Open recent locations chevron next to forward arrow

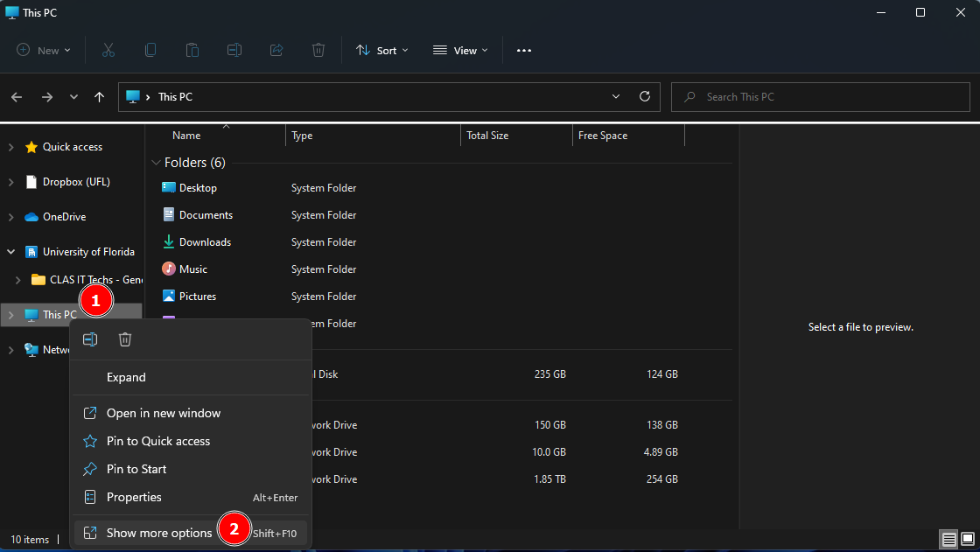tap(73, 97)
